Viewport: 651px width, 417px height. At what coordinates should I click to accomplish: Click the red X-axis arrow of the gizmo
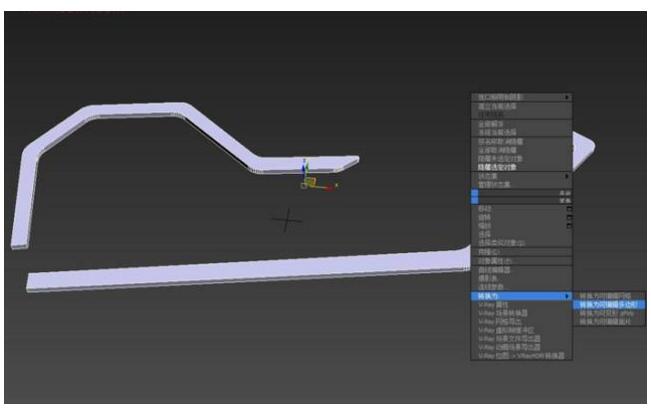click(x=332, y=185)
